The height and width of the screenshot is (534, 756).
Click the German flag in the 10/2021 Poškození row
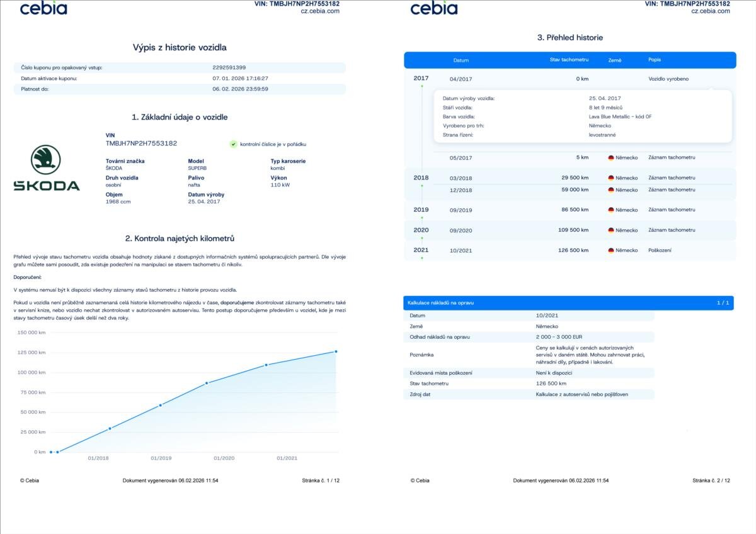point(611,251)
